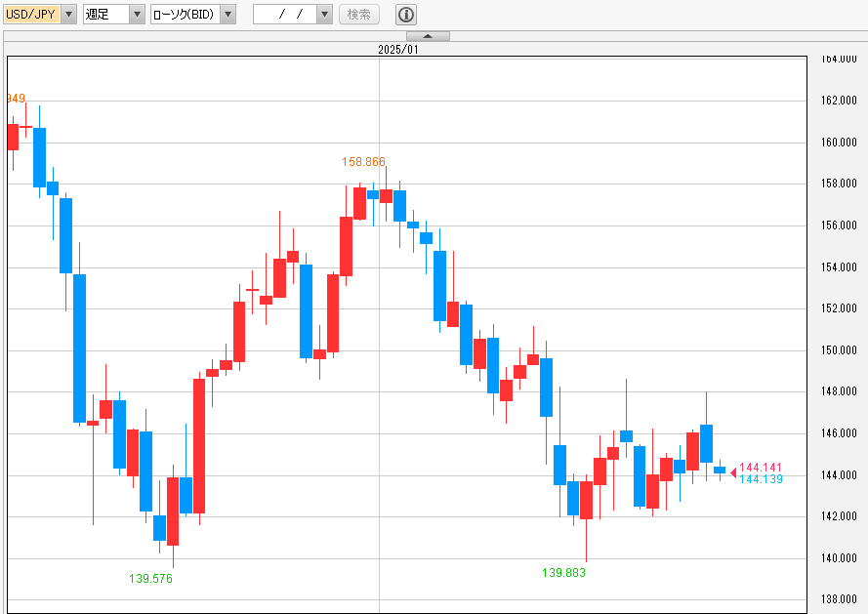
Task: Click the 142.000 price axis label
Action: [839, 516]
